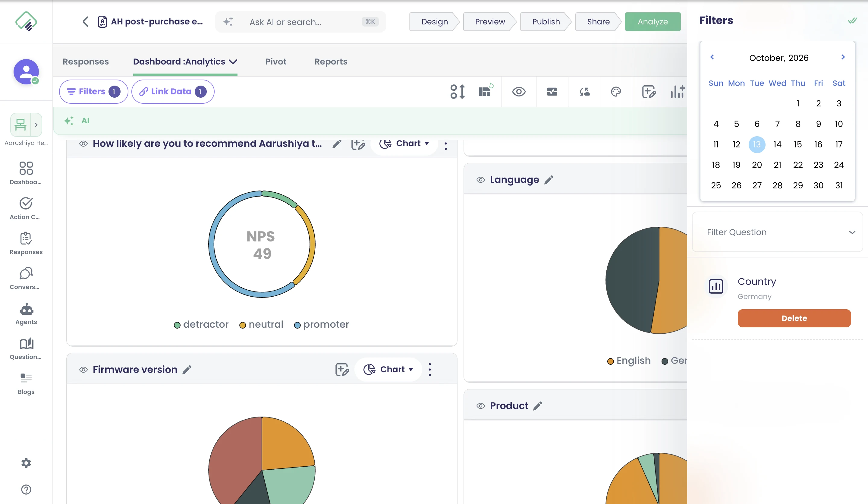
Task: Open Chart dropdown on Firmware version widget
Action: (388, 370)
